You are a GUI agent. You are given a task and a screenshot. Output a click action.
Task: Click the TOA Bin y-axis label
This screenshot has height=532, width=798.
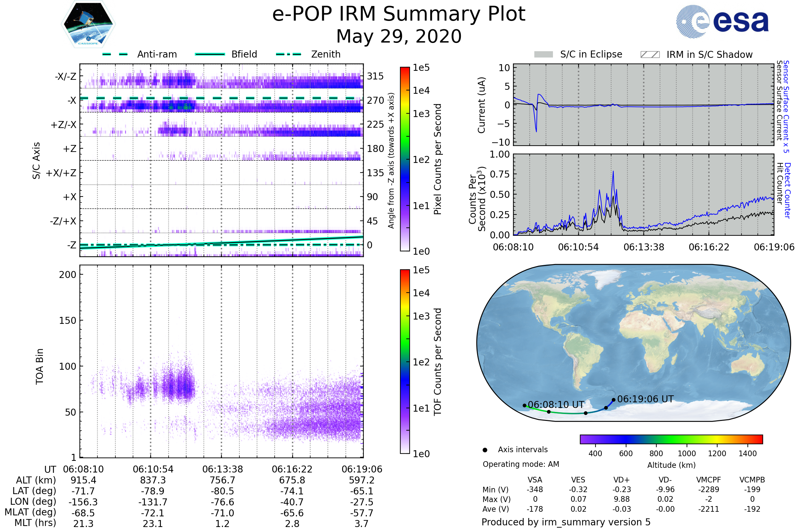tap(40, 366)
